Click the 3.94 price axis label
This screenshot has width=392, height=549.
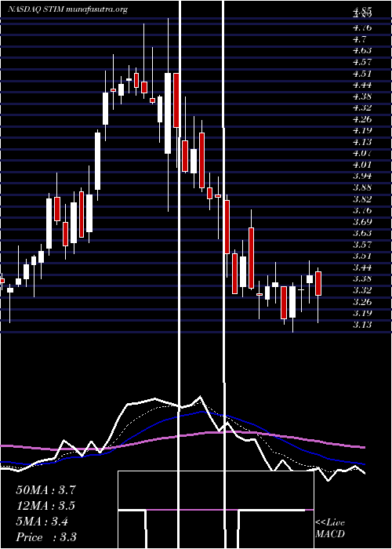(x=362, y=176)
